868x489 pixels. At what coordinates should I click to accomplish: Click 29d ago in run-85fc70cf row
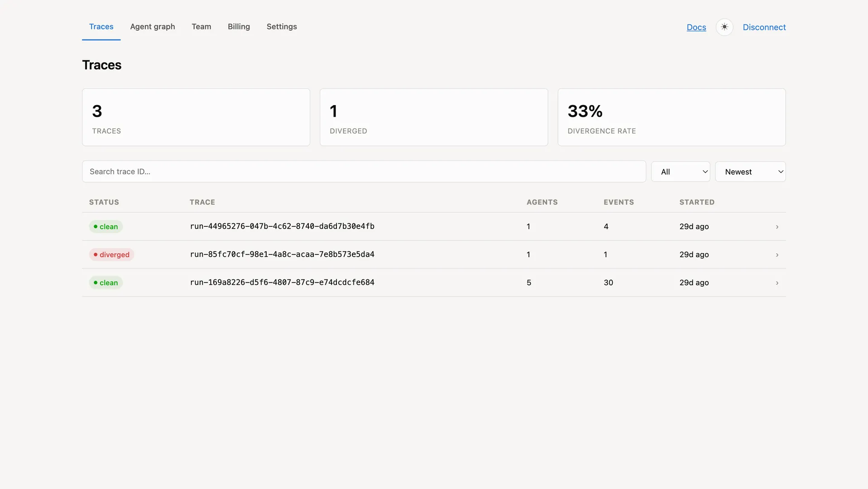tap(694, 254)
